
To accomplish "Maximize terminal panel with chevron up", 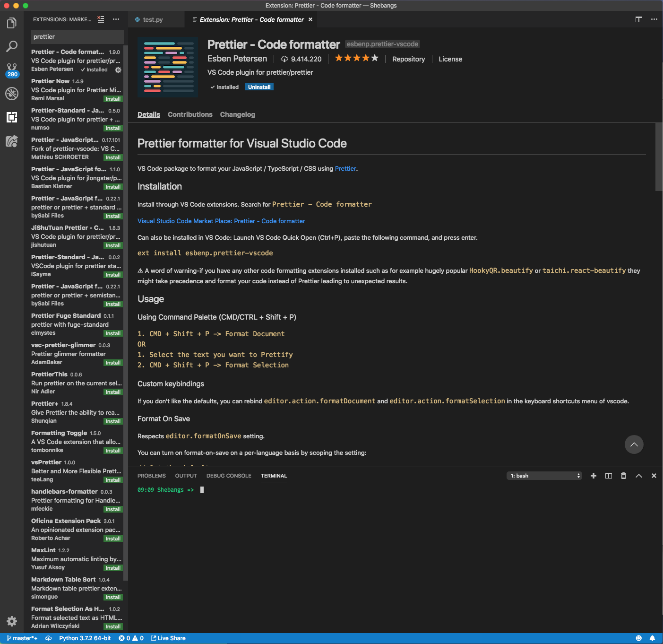I will (x=639, y=476).
